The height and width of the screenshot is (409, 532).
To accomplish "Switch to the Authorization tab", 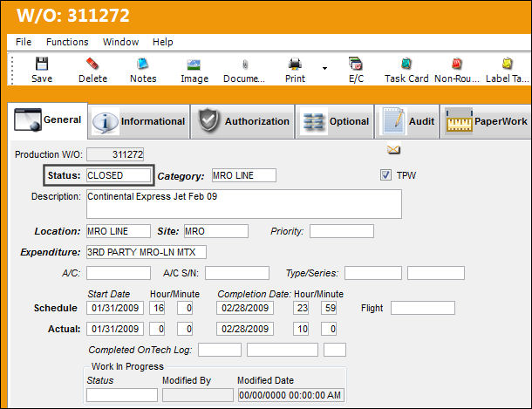I will pos(242,121).
